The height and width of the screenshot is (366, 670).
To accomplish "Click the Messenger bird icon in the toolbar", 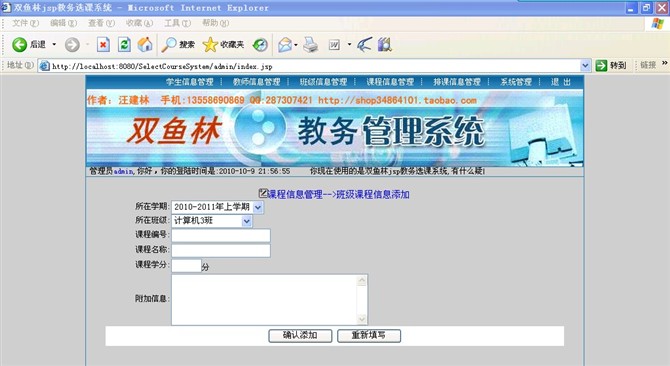I will click(x=364, y=44).
